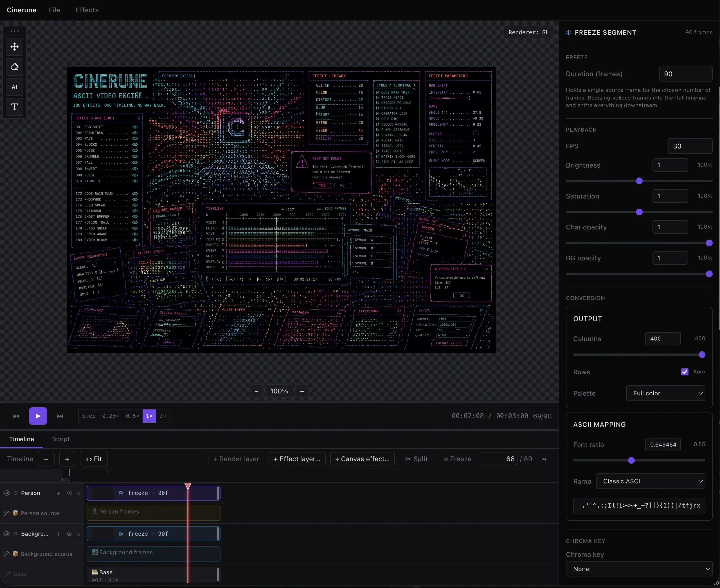Focus the FPS input field
Image resolution: width=720 pixels, height=588 pixels.
click(x=690, y=146)
